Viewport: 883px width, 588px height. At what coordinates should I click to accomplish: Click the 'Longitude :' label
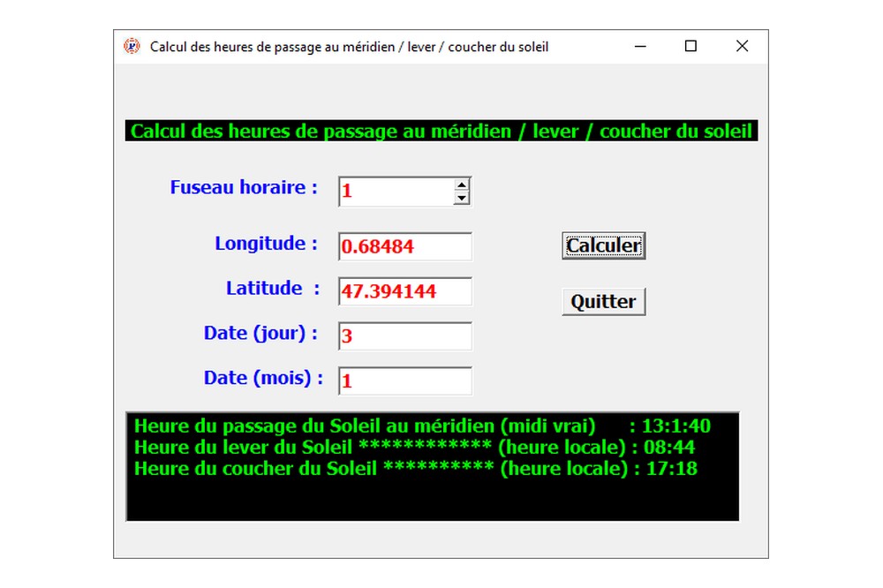coord(266,244)
